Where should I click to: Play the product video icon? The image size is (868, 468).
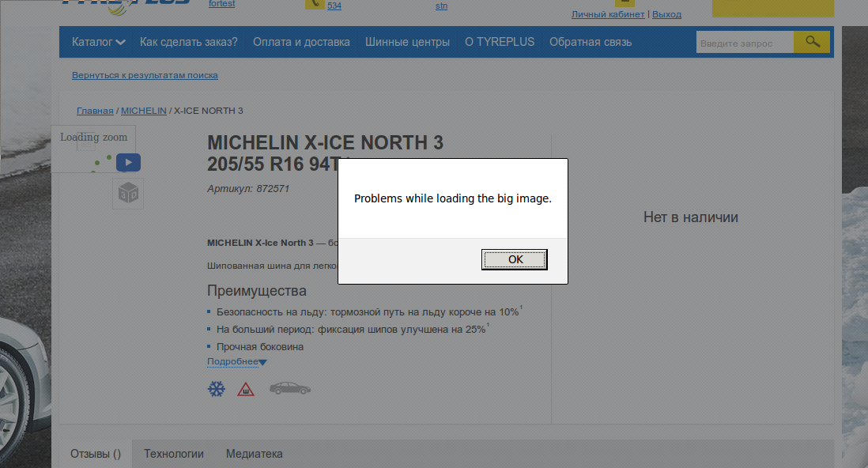coord(128,162)
